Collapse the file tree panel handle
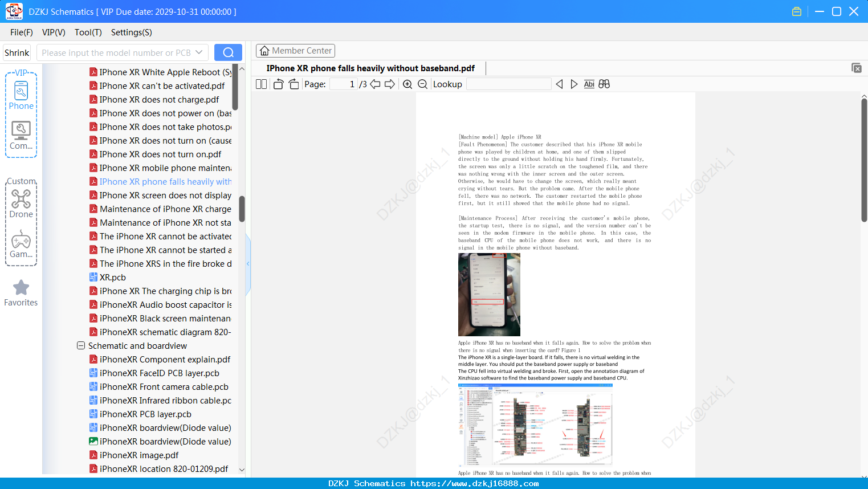This screenshot has width=868, height=489. 248,264
